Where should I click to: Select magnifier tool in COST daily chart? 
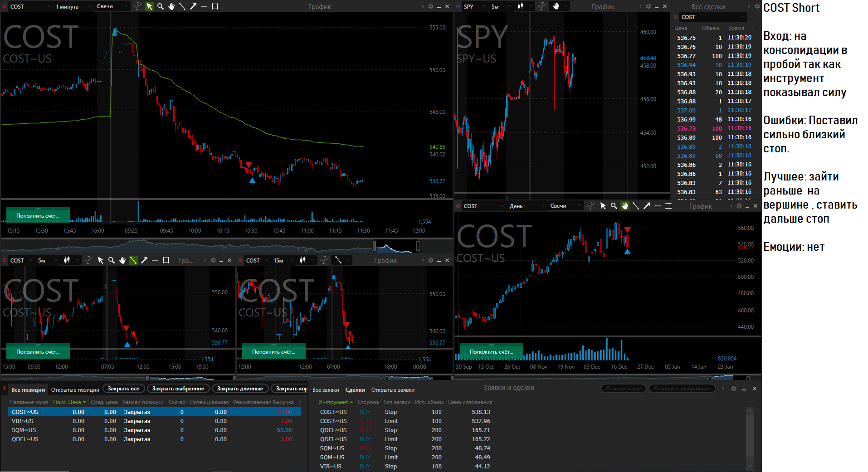click(614, 206)
